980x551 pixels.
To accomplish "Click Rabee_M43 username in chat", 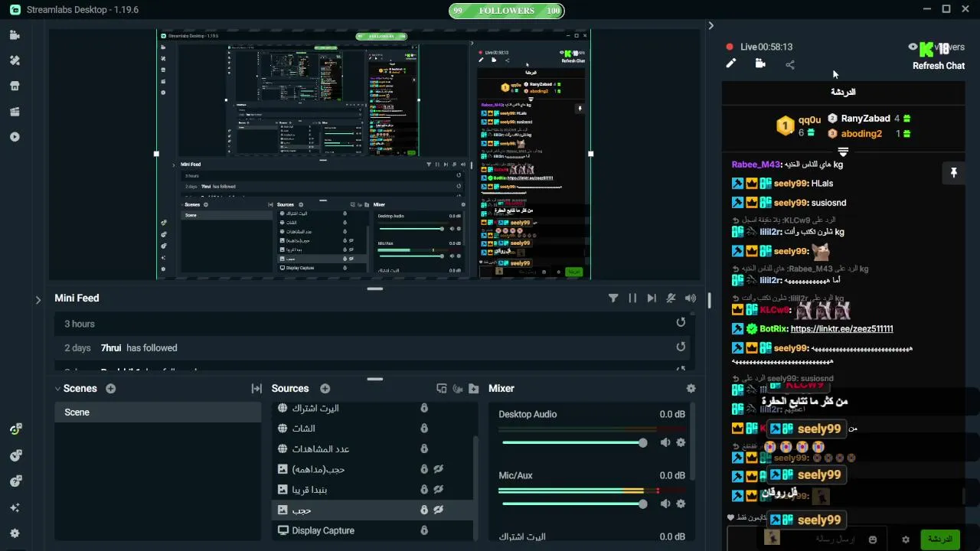I will 756,165.
